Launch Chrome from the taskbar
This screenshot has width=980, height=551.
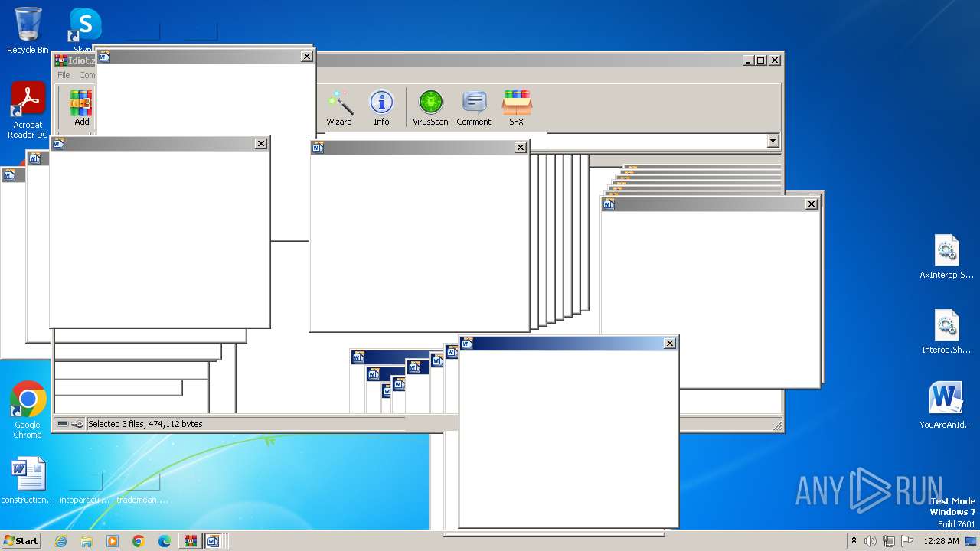(x=139, y=541)
